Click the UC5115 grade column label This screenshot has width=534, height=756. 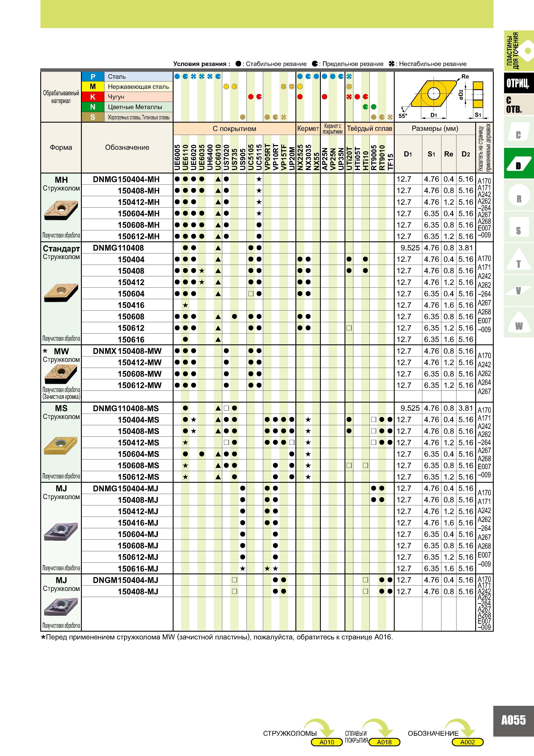point(259,157)
